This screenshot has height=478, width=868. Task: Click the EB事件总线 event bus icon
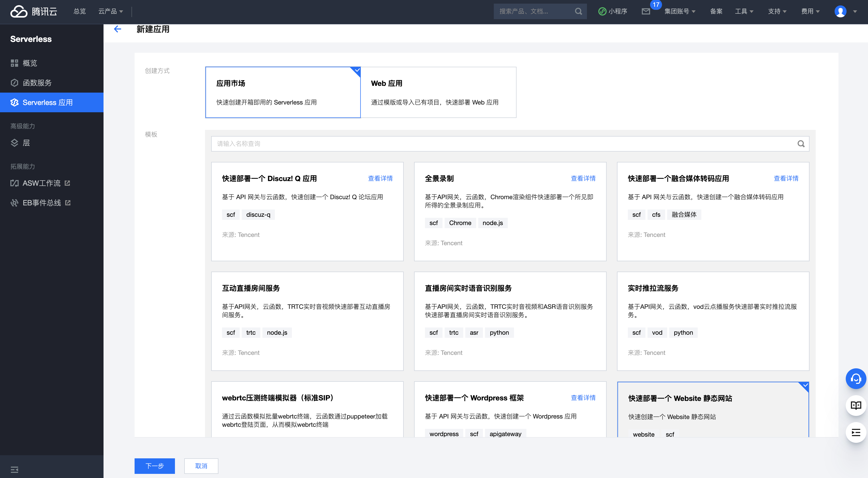click(x=14, y=203)
